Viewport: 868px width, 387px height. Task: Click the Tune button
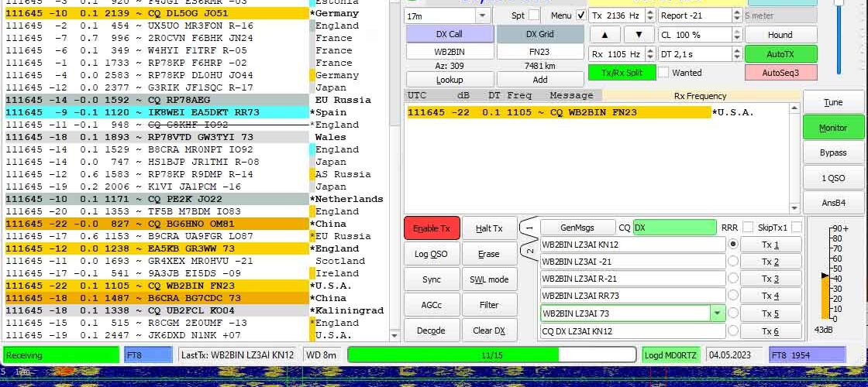tap(833, 102)
